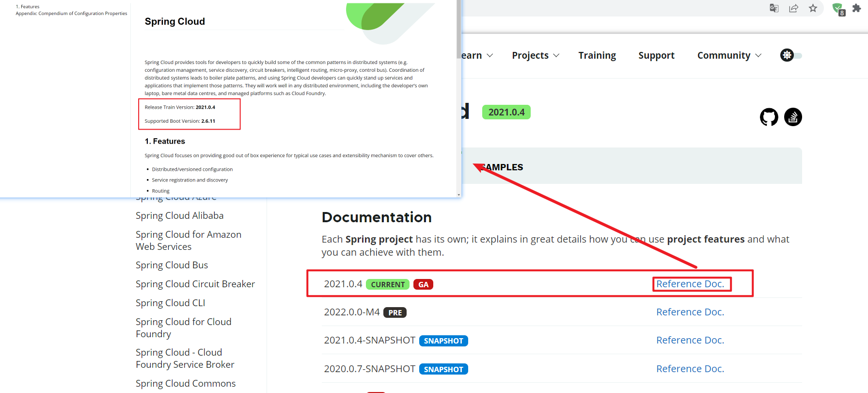Screen dimensions: 868x393
Task: Open Spring Cloud CLI in sidebar
Action: pos(171,303)
